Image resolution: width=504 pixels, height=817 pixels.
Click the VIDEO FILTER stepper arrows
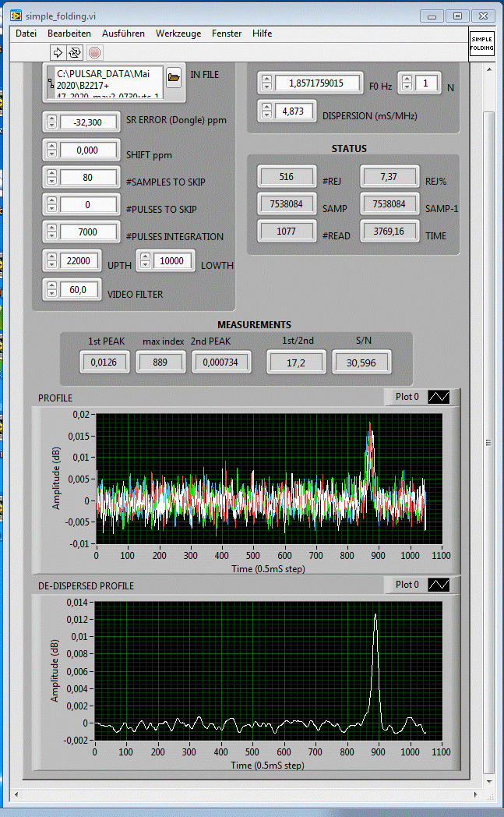pyautogui.click(x=51, y=290)
